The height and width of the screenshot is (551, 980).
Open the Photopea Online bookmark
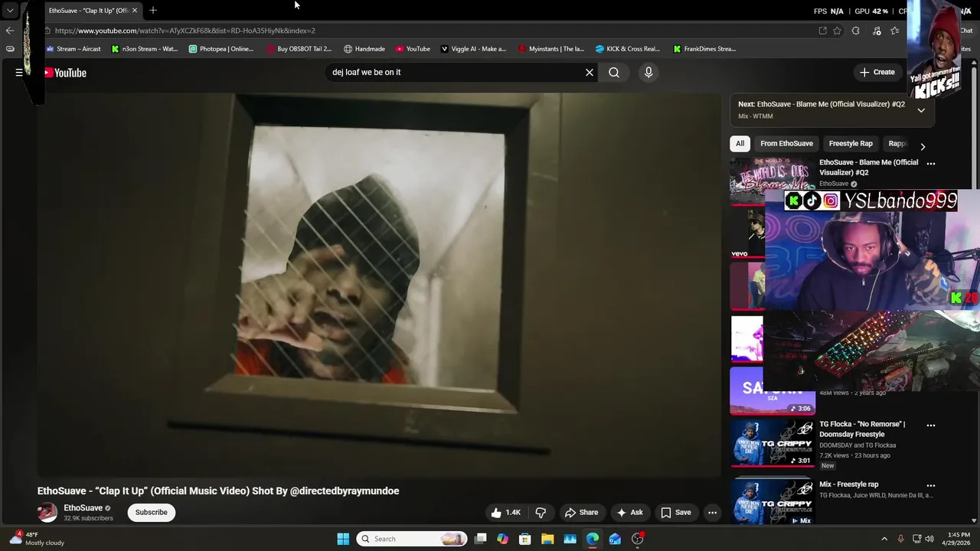(x=221, y=49)
